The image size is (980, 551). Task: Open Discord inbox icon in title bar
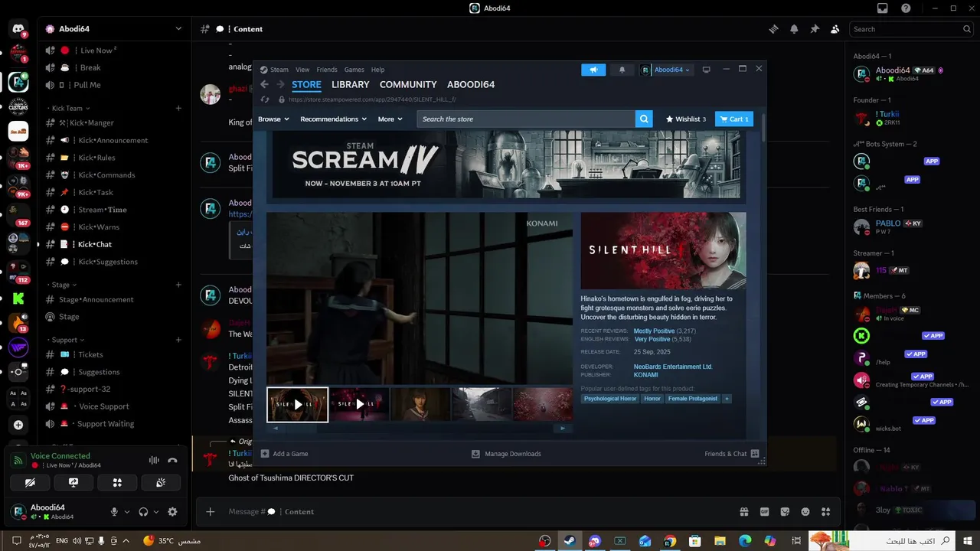[883, 8]
